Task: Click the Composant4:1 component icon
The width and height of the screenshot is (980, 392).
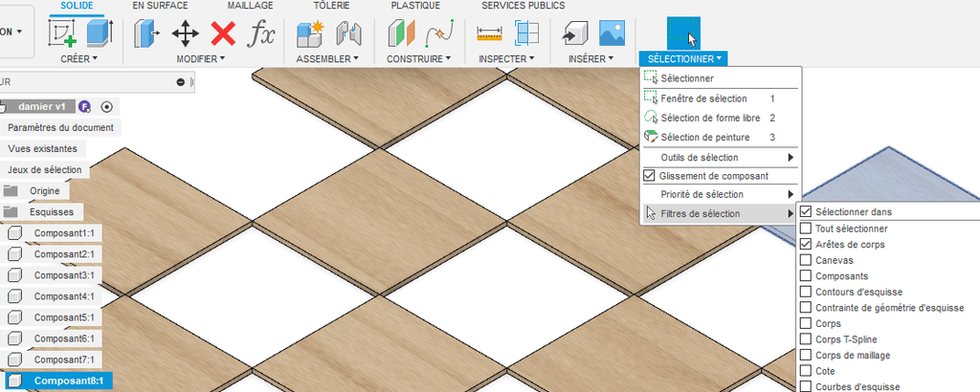Action: click(15, 296)
